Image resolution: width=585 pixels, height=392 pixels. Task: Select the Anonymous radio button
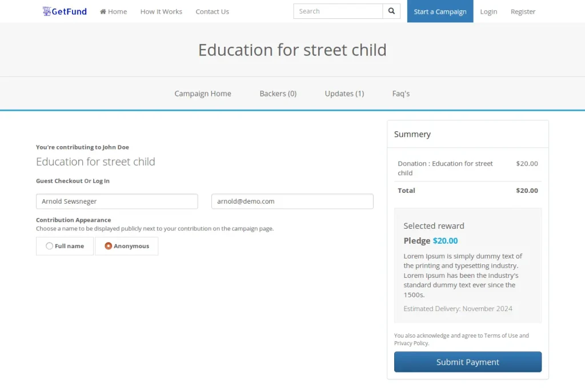click(x=108, y=246)
